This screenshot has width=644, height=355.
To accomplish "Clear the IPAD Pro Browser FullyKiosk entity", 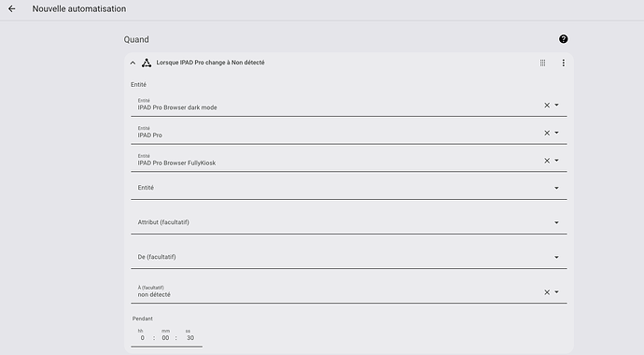I will pos(547,161).
